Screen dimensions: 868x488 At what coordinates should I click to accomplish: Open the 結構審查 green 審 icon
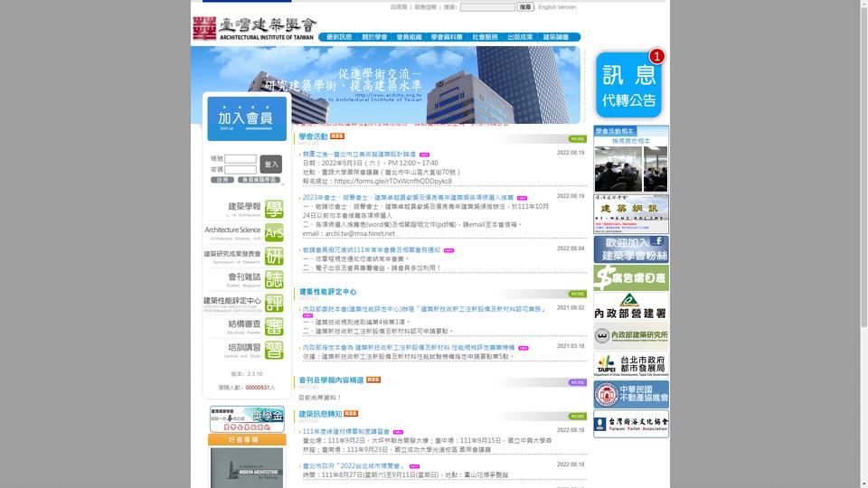coord(274,326)
